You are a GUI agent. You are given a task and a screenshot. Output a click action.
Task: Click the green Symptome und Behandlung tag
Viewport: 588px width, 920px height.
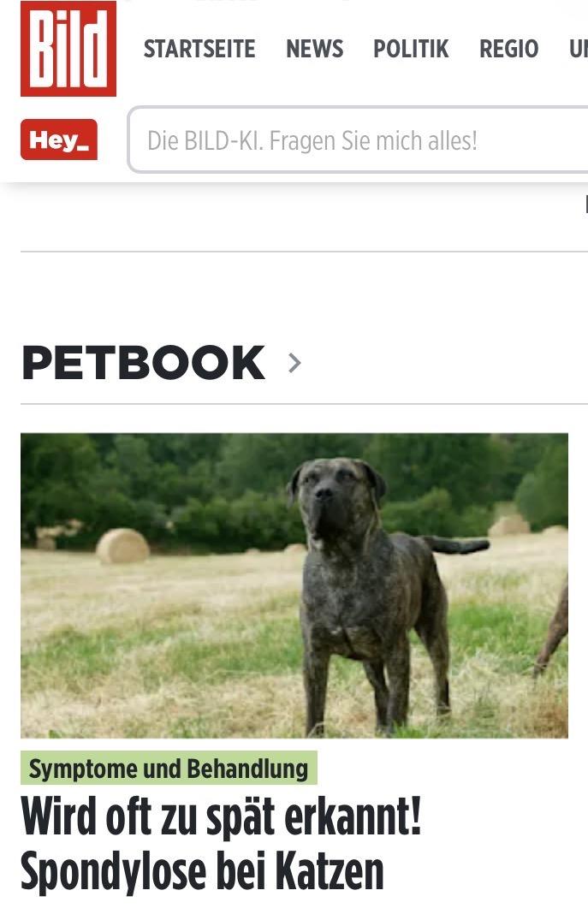(x=169, y=768)
